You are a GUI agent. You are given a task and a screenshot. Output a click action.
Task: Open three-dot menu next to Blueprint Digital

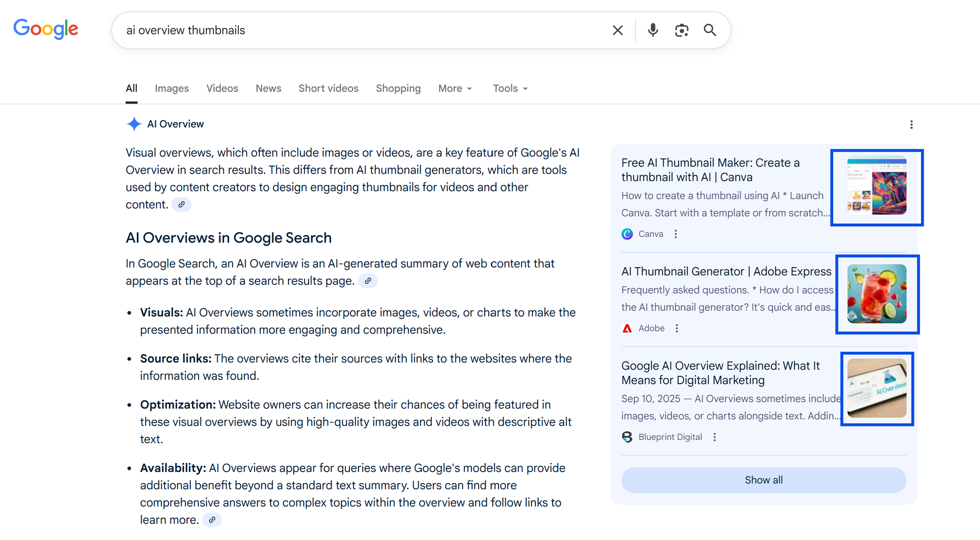(714, 437)
